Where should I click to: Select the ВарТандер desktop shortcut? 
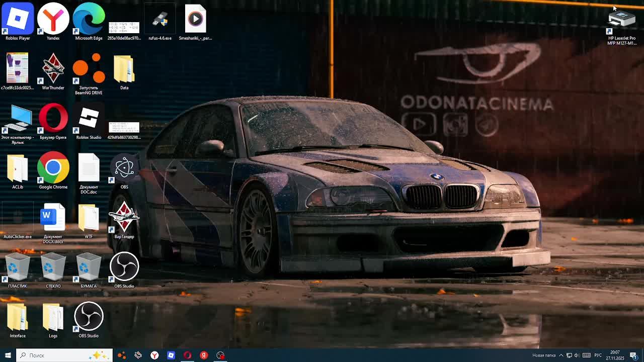[124, 220]
